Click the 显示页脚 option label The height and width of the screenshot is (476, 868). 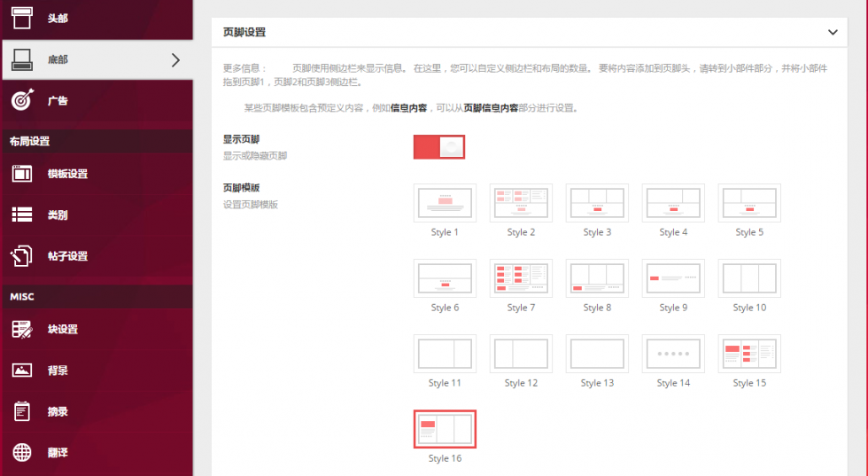tap(241, 139)
